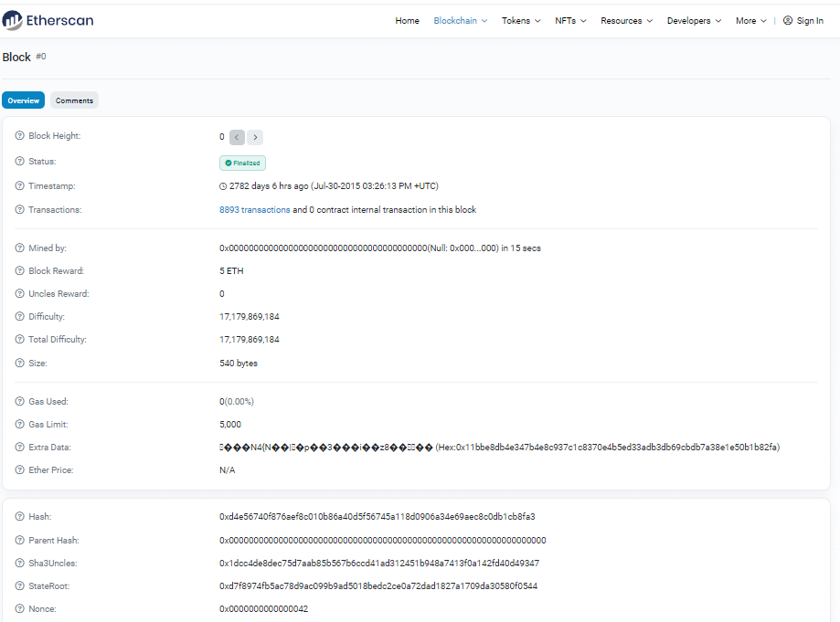Click Sign In button

point(803,21)
